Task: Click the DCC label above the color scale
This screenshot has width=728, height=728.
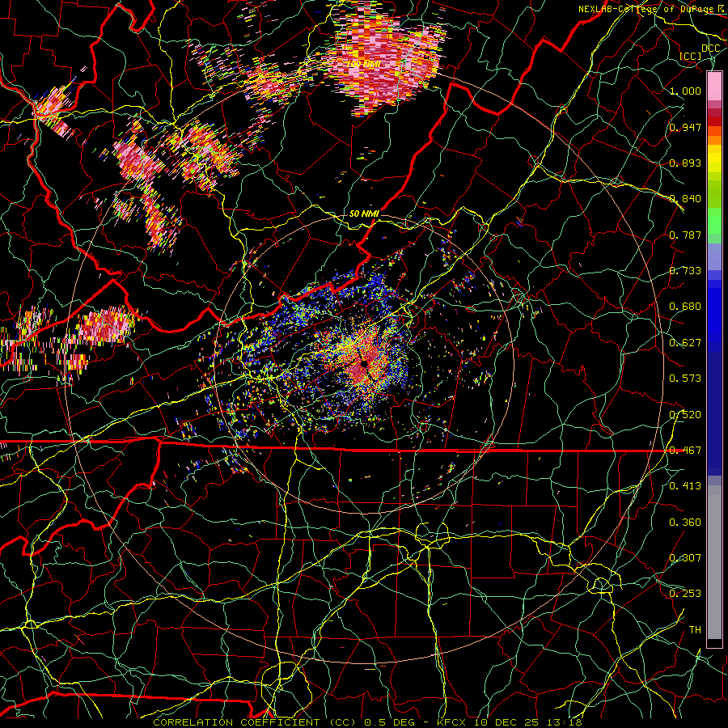Action: tap(710, 49)
